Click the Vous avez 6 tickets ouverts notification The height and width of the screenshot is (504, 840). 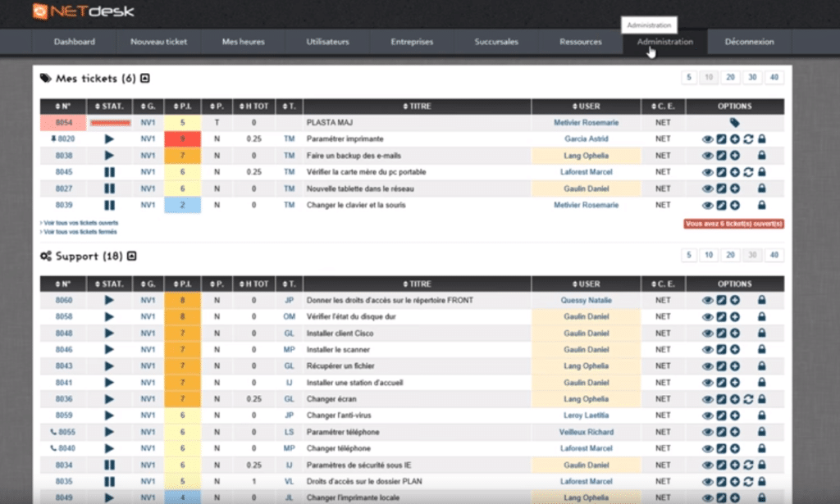(736, 222)
